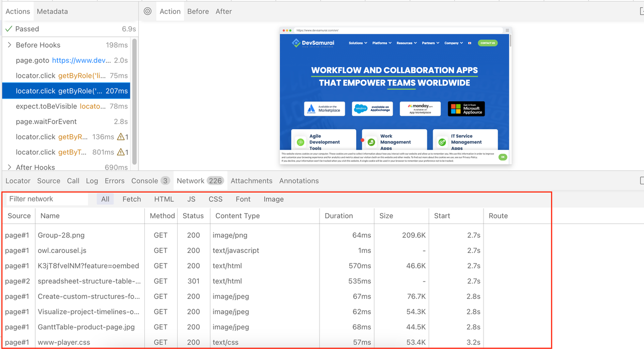
Task: Open the Call tab
Action: click(x=73, y=181)
